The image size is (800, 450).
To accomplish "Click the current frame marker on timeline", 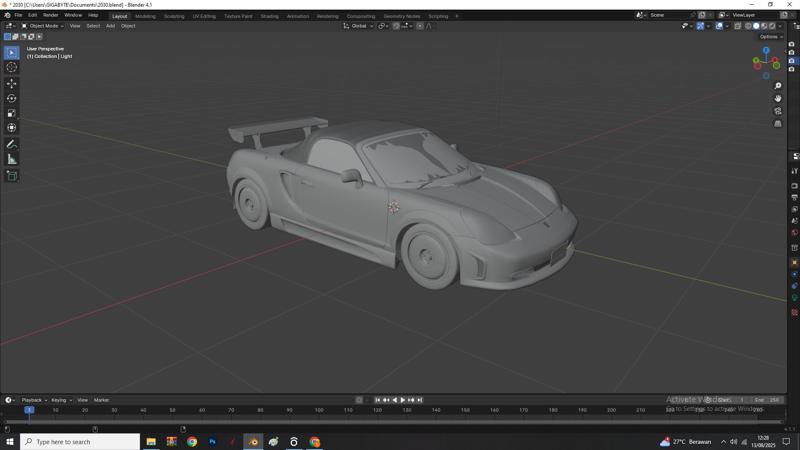I will pyautogui.click(x=29, y=410).
